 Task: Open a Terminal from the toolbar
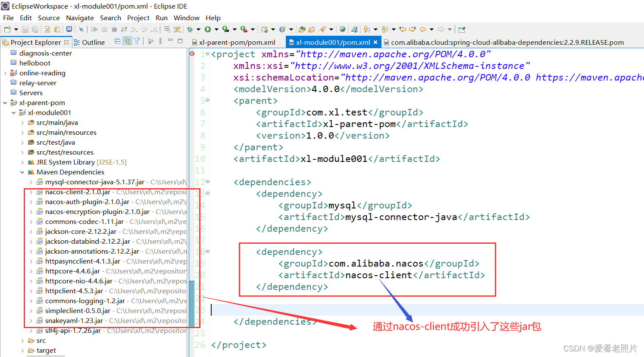tap(69, 29)
